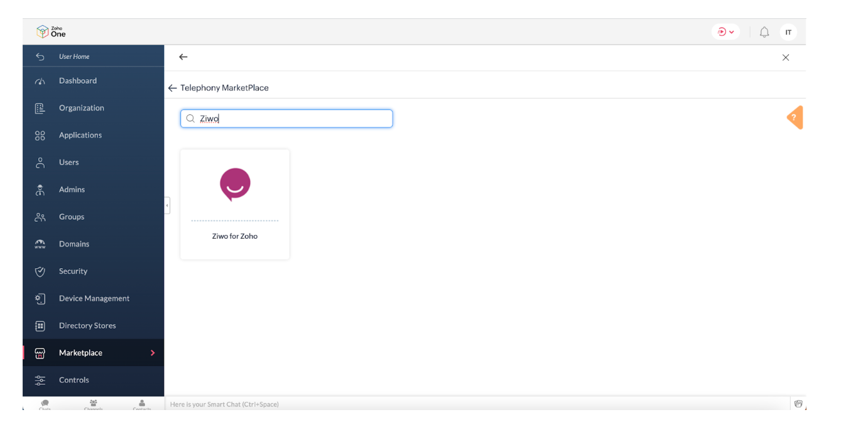The image size is (868, 427).
Task: Click the bottom-right chat bar icon
Action: pyautogui.click(x=798, y=404)
